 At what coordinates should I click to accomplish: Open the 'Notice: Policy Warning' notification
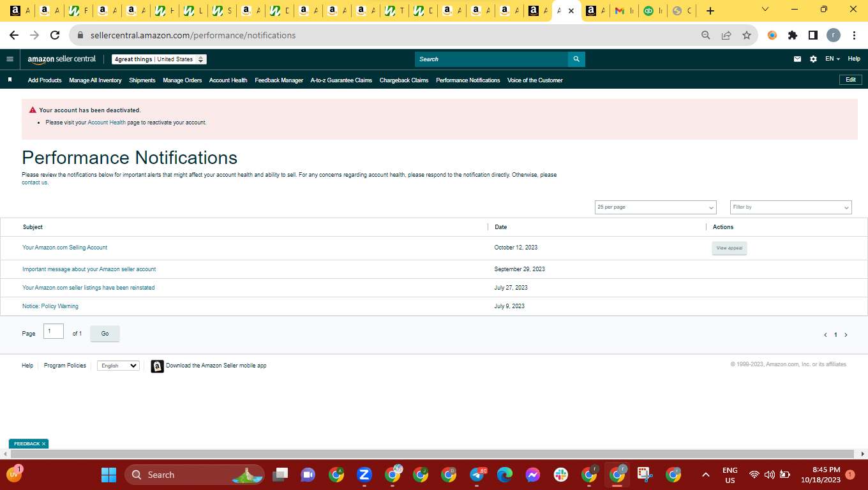point(50,306)
